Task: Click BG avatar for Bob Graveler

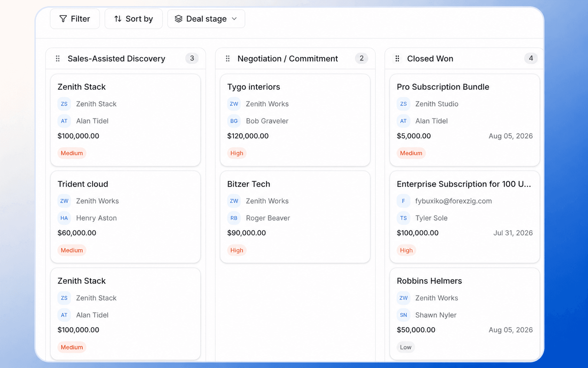Action: click(x=234, y=121)
